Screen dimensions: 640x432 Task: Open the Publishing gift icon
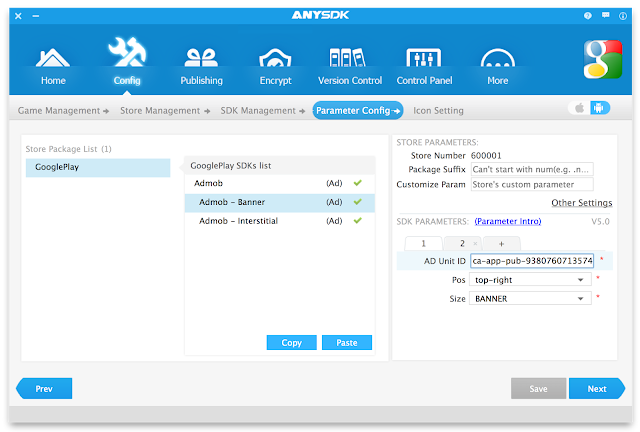pos(201,57)
